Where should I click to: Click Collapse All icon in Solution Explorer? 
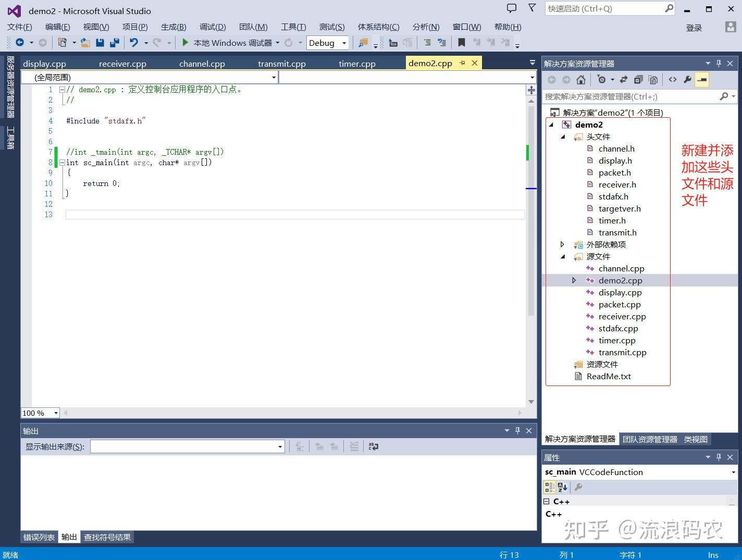tap(638, 80)
